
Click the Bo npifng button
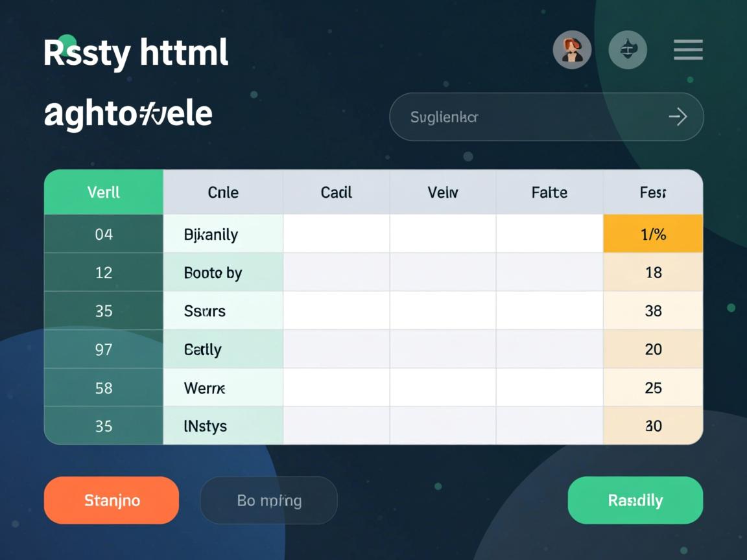point(269,500)
